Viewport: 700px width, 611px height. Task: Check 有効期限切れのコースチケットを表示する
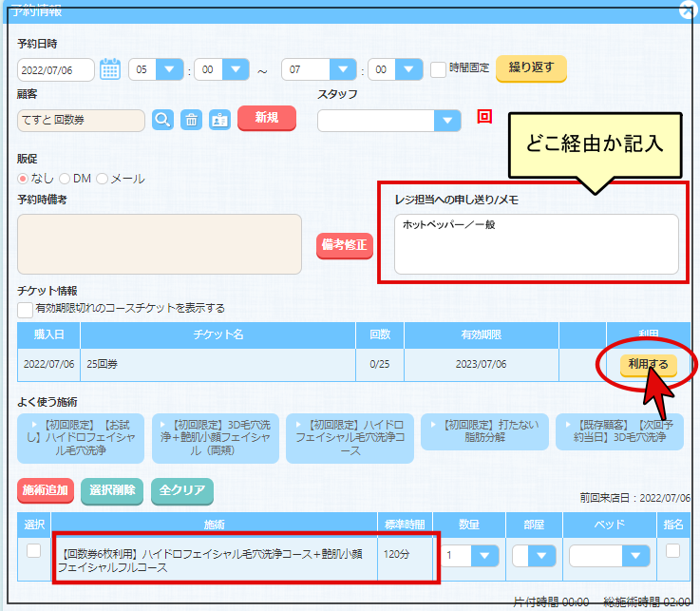(25, 309)
